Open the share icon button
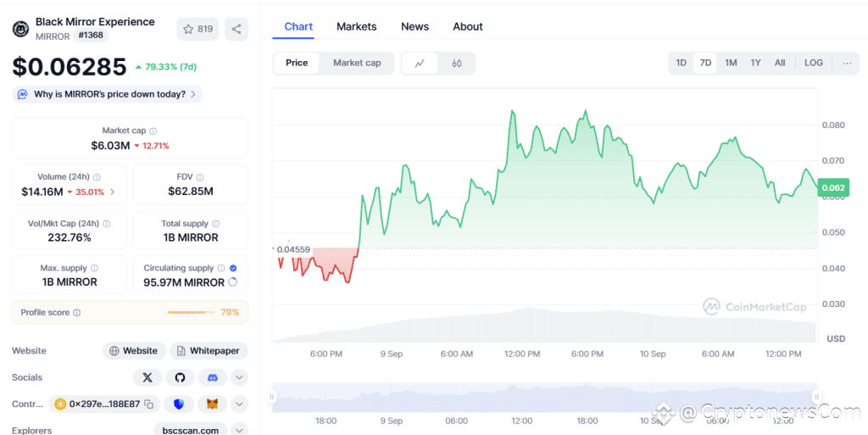Image resolution: width=868 pixels, height=435 pixels. coord(236,30)
